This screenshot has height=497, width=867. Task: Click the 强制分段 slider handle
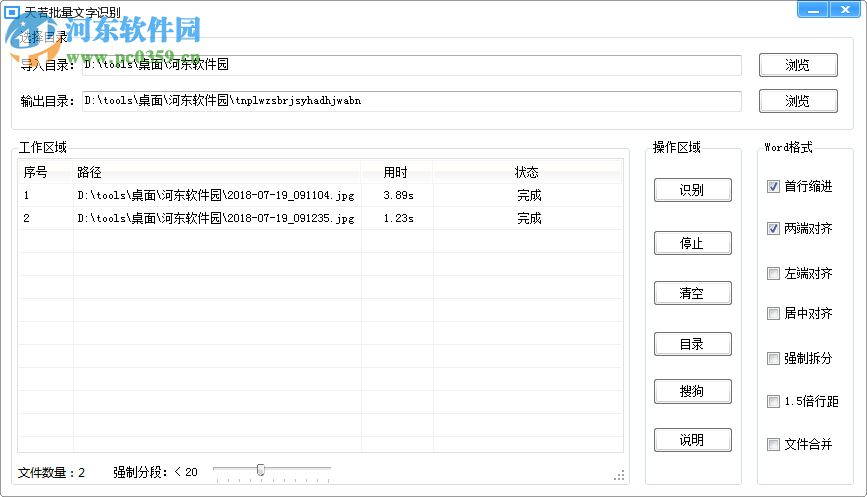tap(260, 470)
